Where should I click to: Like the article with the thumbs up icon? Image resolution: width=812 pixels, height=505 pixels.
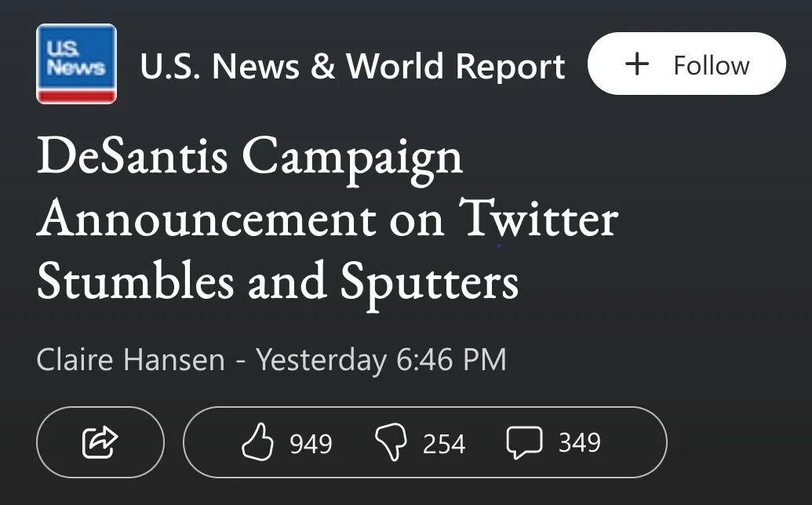pyautogui.click(x=257, y=443)
